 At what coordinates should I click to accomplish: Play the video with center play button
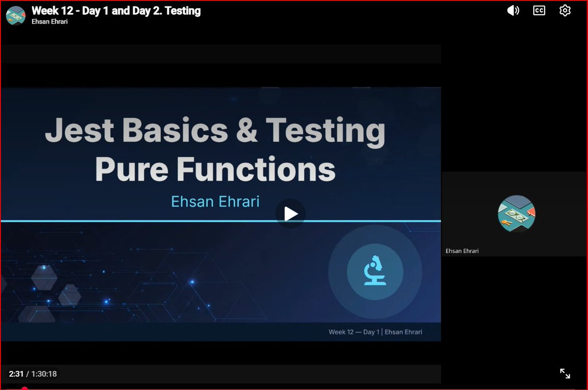291,214
